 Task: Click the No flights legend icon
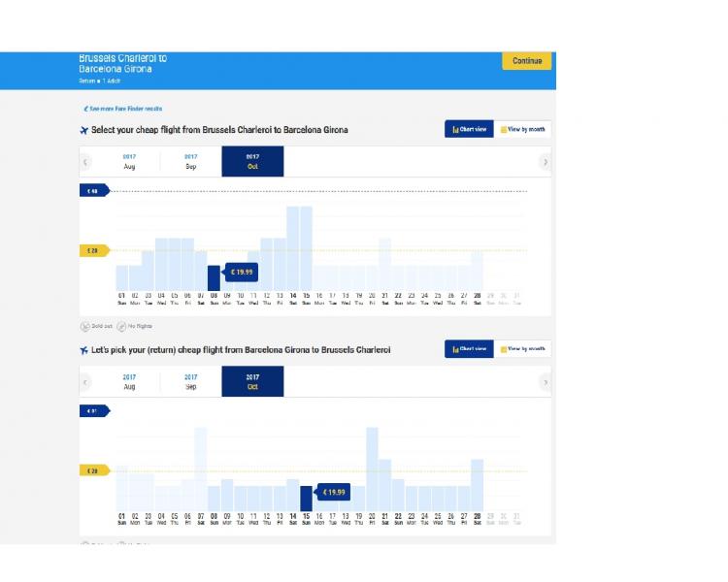(121, 326)
